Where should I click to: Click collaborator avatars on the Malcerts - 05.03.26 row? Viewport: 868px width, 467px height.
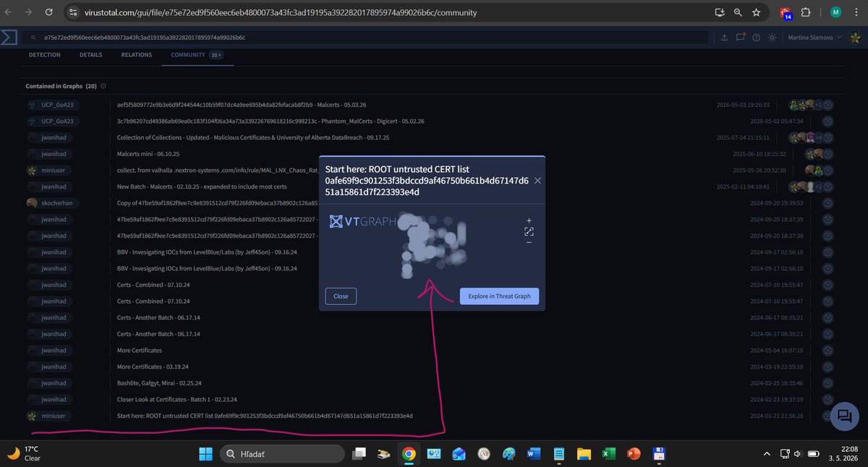tap(805, 105)
